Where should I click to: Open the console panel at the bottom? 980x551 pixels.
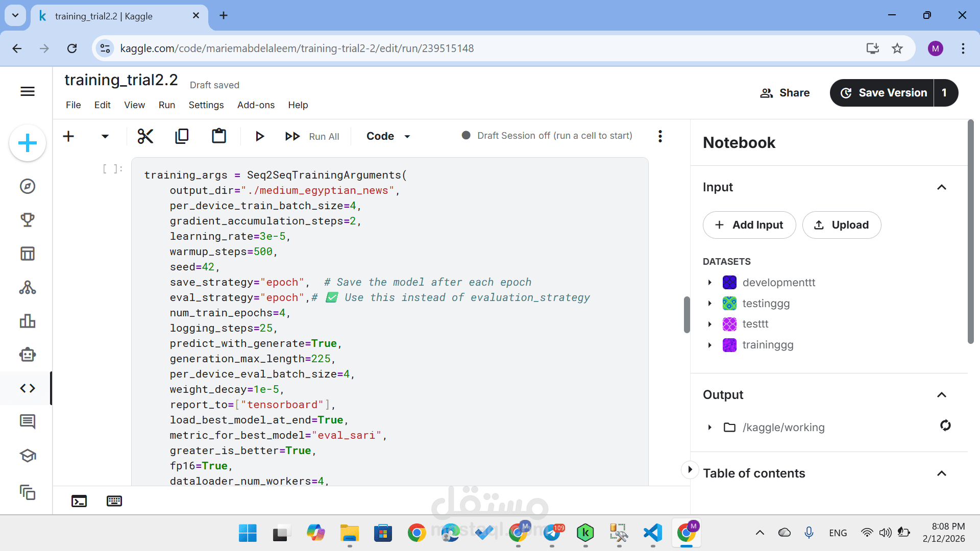tap(79, 501)
